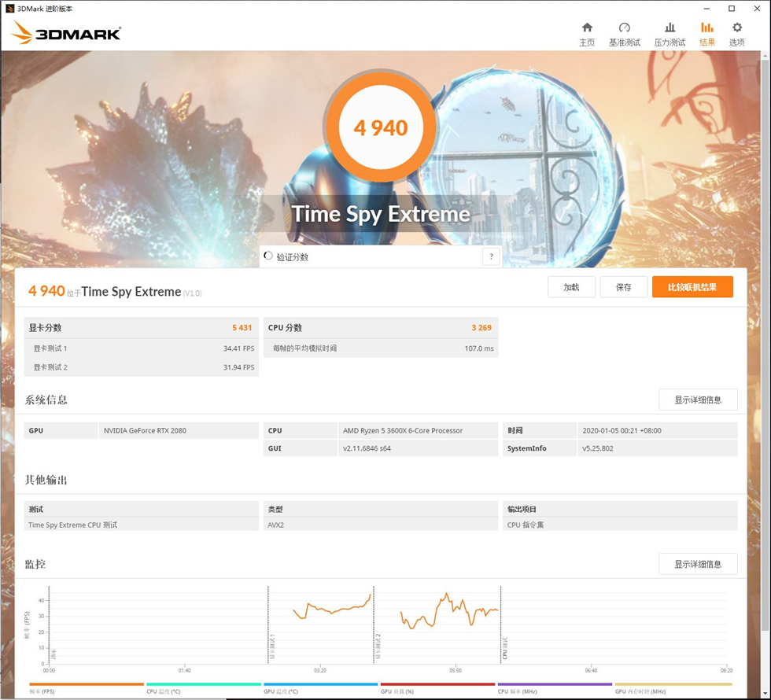
Task: Expand 显示详细信息 in the 系统信息 section
Action: pos(698,400)
